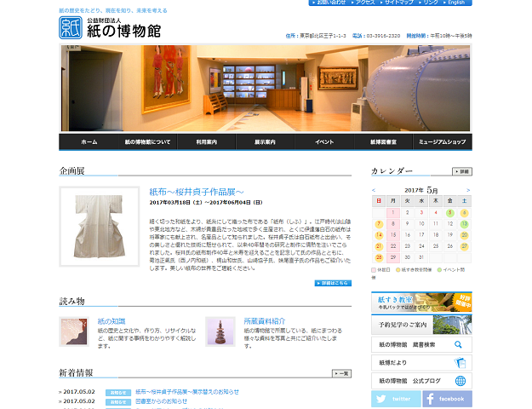Select closed day May 22 on calendar
The image size is (532, 409).
393,246
